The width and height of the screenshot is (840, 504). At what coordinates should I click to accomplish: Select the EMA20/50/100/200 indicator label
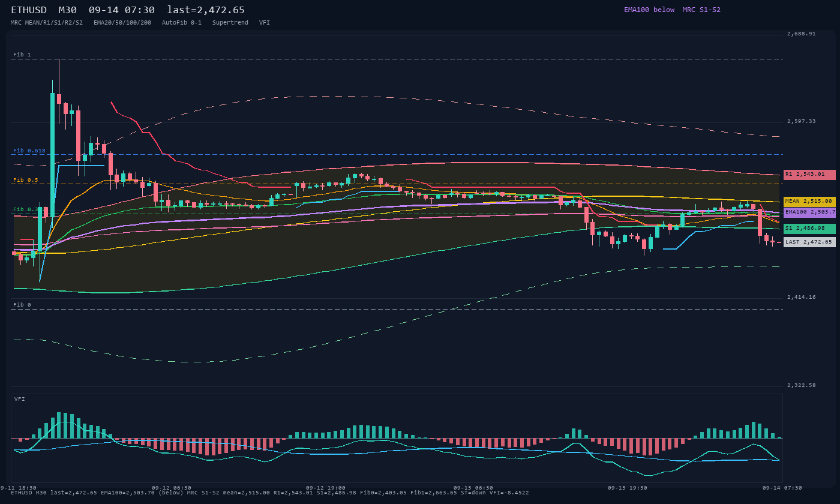click(122, 22)
